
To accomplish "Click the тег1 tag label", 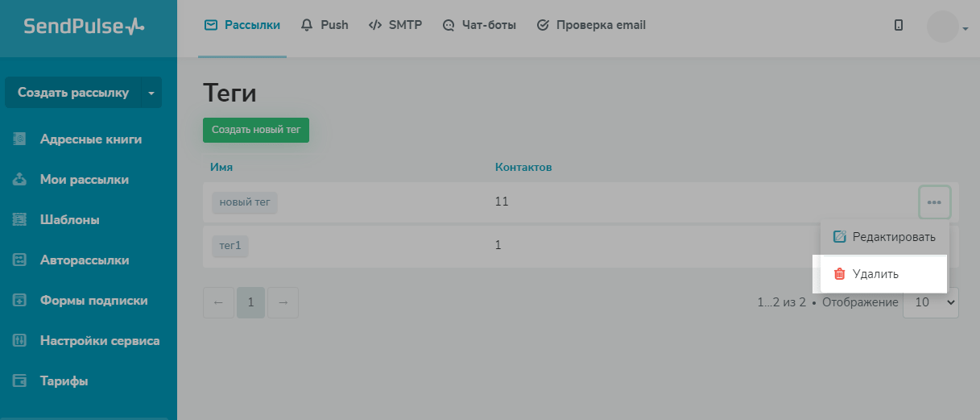I will (x=230, y=245).
